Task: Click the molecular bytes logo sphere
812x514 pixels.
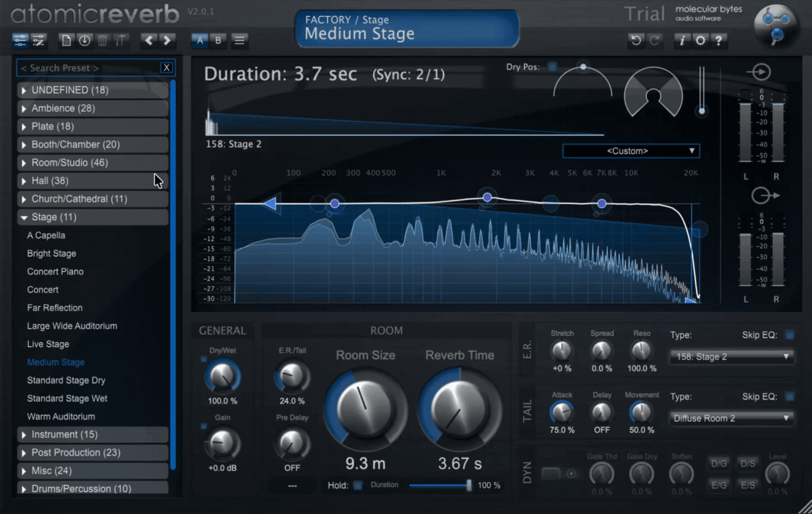Action: [776, 25]
